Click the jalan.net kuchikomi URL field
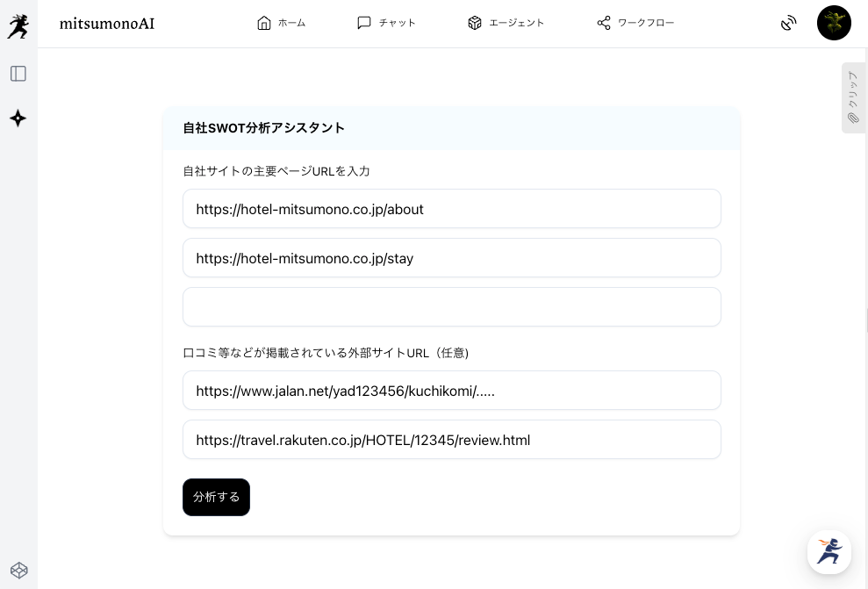 pos(451,391)
